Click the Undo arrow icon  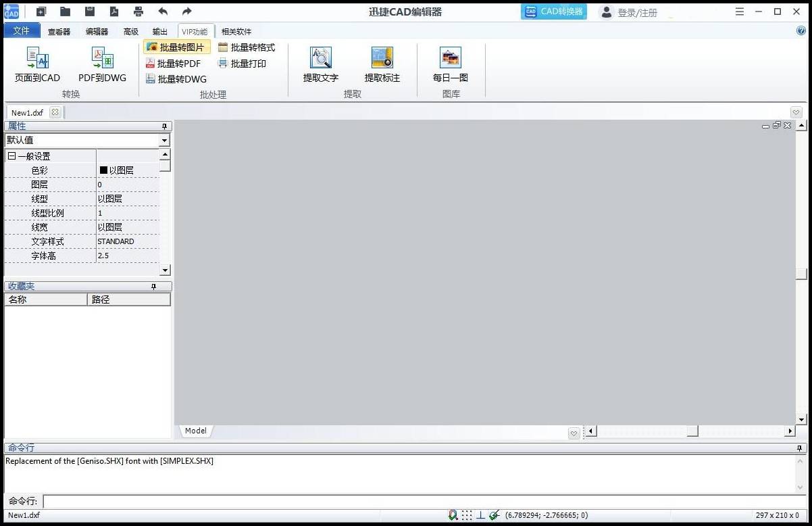tap(162, 11)
